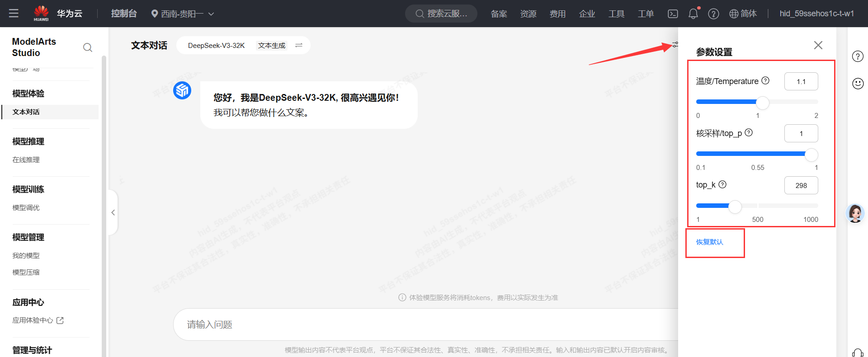Open account menu hid_59ssehos1c-t-w1
Screen dimensions: 868x357
[x=816, y=14]
